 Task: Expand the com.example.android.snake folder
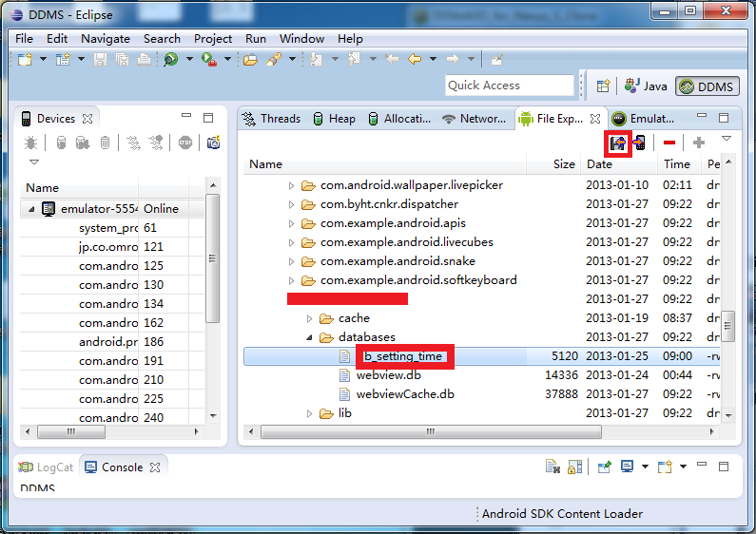(x=291, y=261)
